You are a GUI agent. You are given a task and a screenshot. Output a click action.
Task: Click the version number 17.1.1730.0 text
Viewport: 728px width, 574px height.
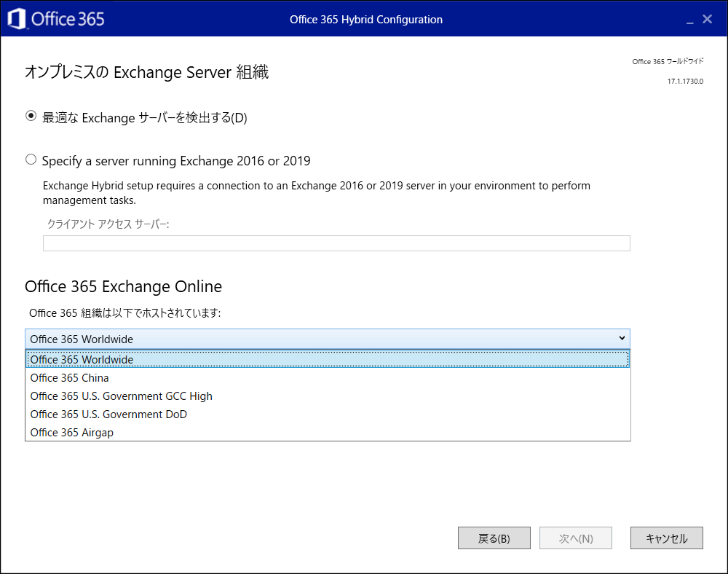pos(685,82)
